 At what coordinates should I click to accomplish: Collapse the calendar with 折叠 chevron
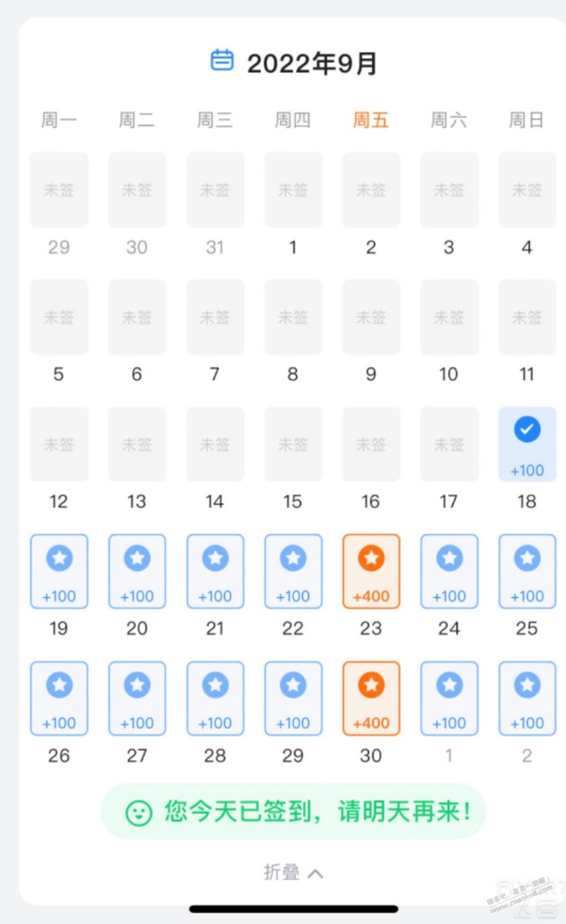pos(315,873)
